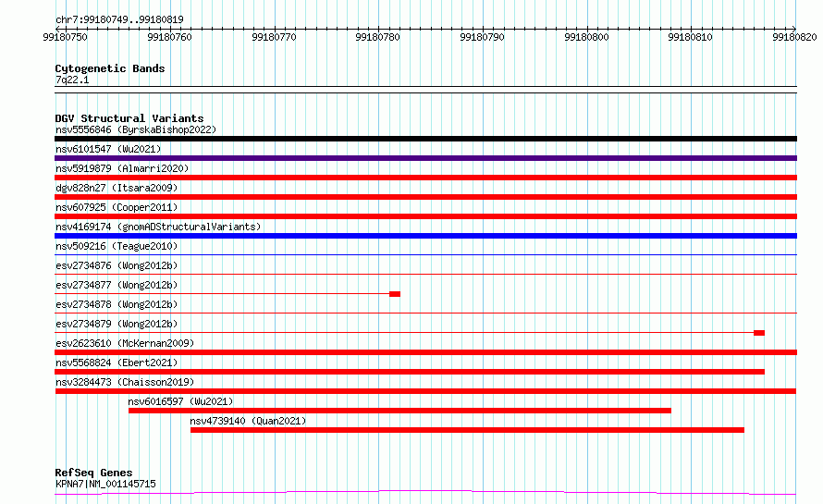Open the KPNA7|NM_001145715 gene label
This screenshot has height=504, width=823.
pyautogui.click(x=105, y=484)
